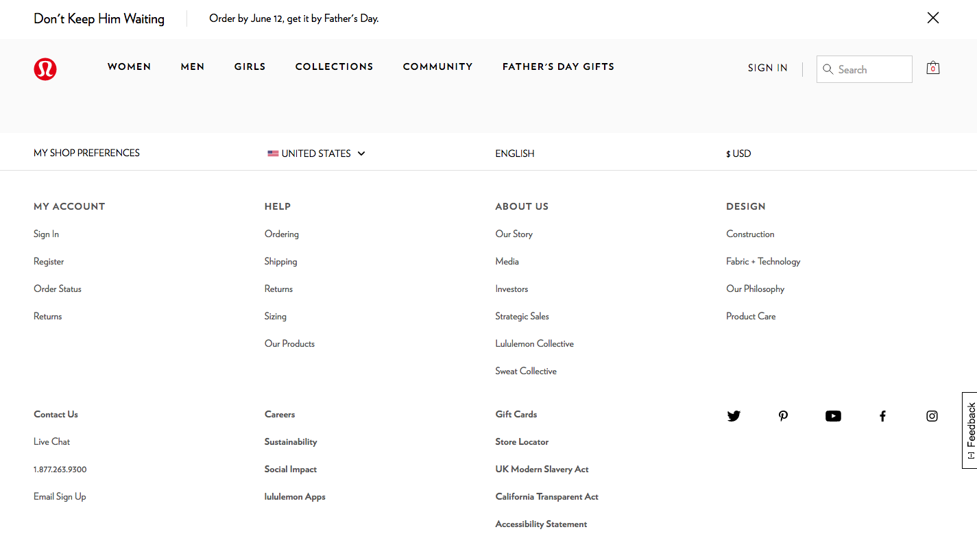
Task: Open the Ordering help link
Action: [282, 234]
